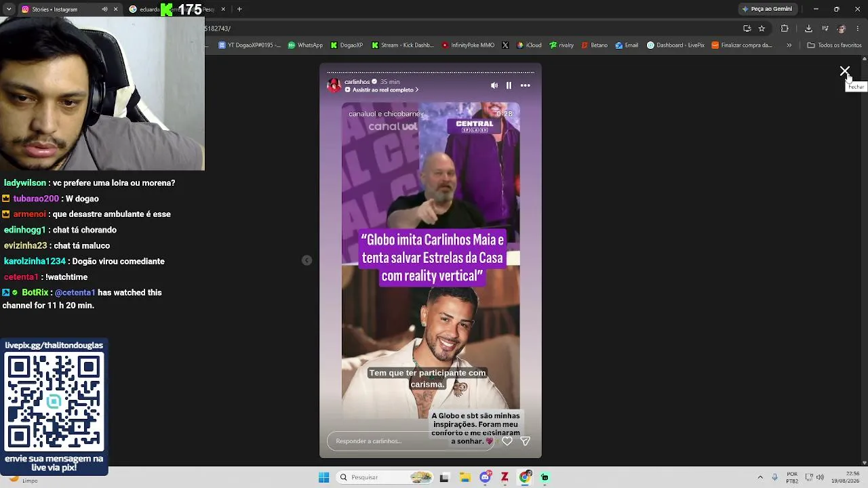Open the InfinityPoke MMO bookmark
This screenshot has height=488, width=868.
[468, 45]
